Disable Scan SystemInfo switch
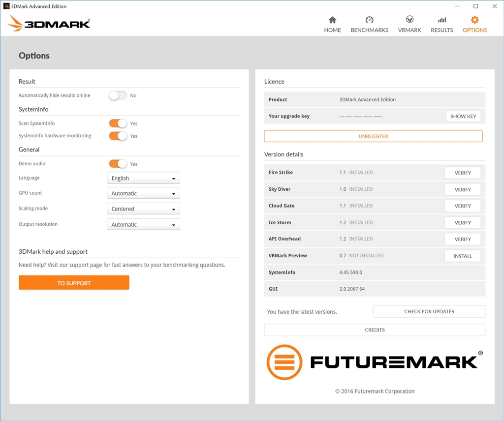 [118, 123]
